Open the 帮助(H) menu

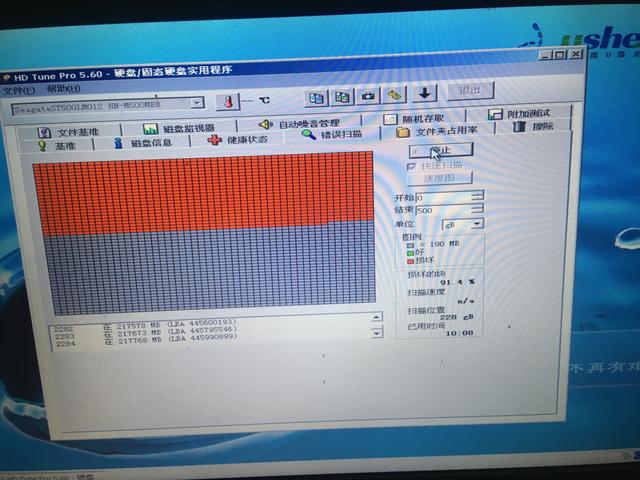click(x=63, y=89)
